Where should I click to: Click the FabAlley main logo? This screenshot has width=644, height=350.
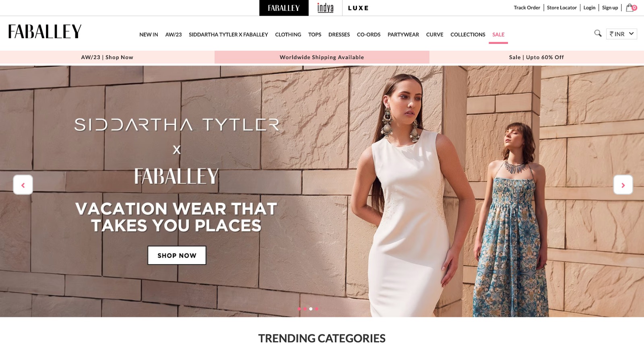45,31
